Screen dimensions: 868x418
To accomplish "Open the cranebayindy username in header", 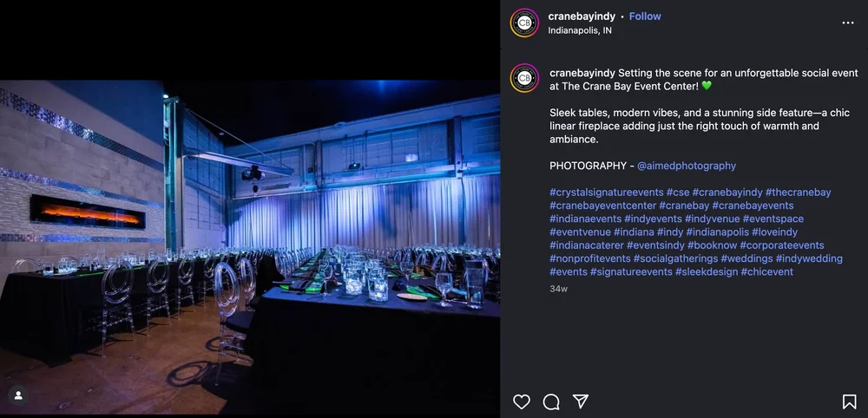I will tap(582, 16).
